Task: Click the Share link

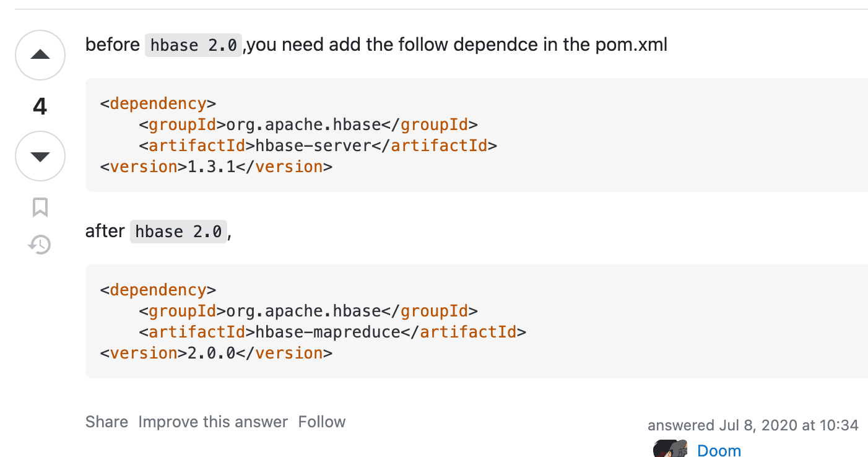Action: click(106, 422)
